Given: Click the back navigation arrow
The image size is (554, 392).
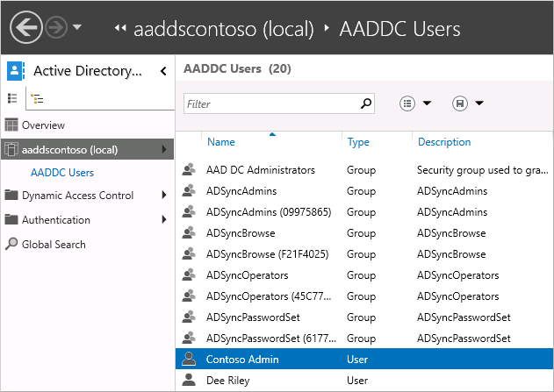Looking at the screenshot, I should 25,27.
